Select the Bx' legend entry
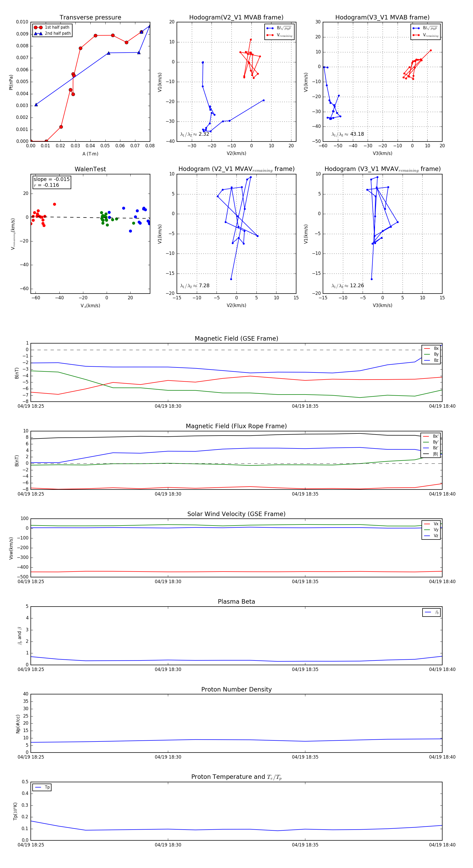 click(431, 436)
